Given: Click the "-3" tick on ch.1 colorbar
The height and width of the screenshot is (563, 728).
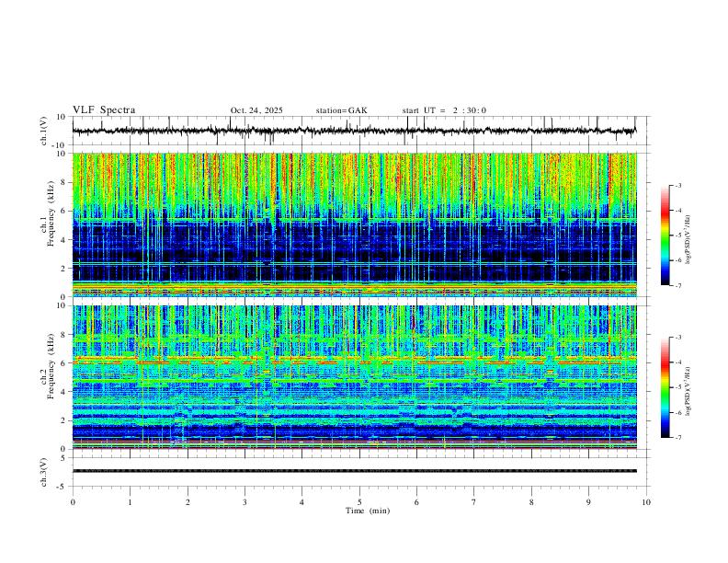Looking at the screenshot, I should (678, 185).
